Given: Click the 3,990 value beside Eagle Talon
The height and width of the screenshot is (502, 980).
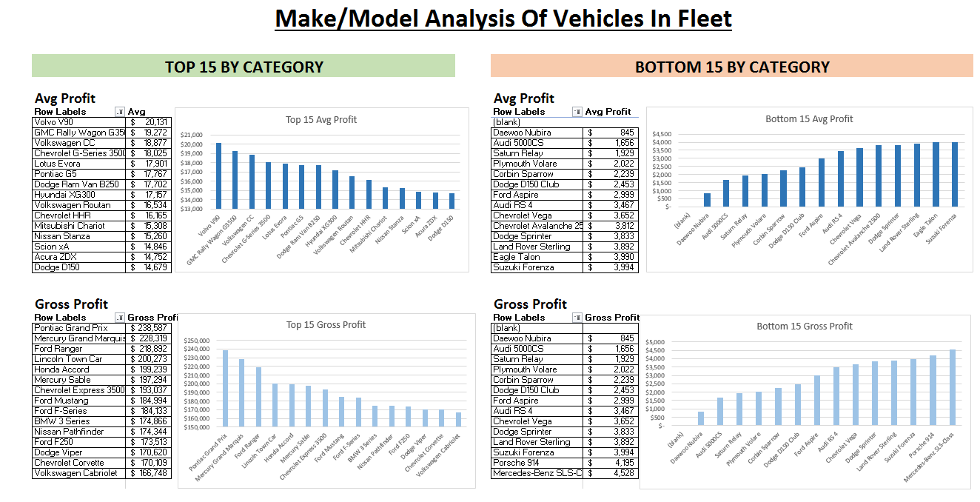Looking at the screenshot, I should [x=611, y=257].
